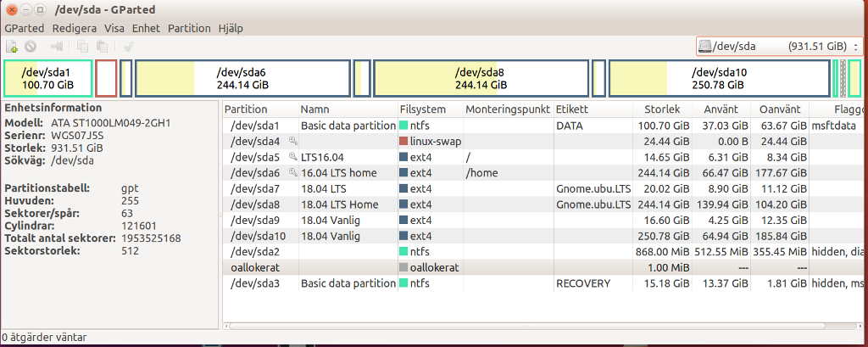Select the /dev/sda7 partition row

click(545, 188)
